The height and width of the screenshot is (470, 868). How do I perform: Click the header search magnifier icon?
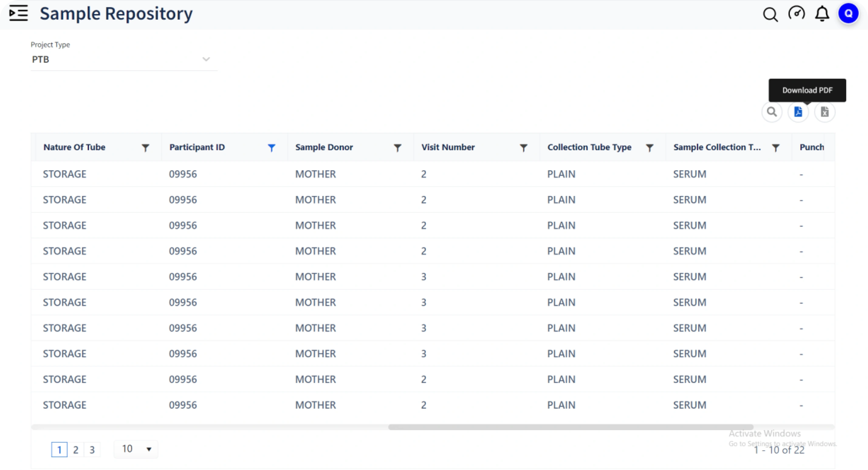(770, 14)
